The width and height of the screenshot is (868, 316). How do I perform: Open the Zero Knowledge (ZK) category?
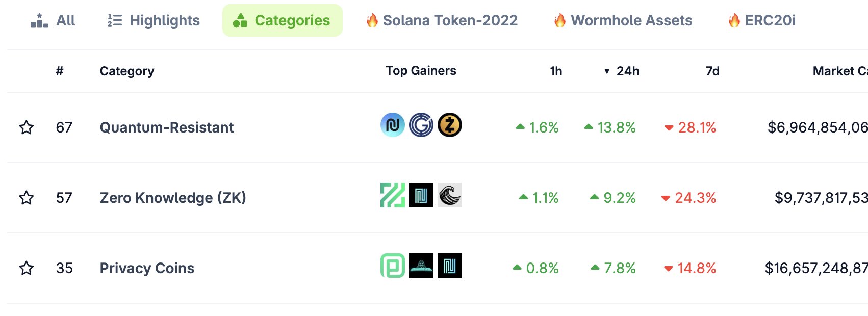(x=173, y=198)
